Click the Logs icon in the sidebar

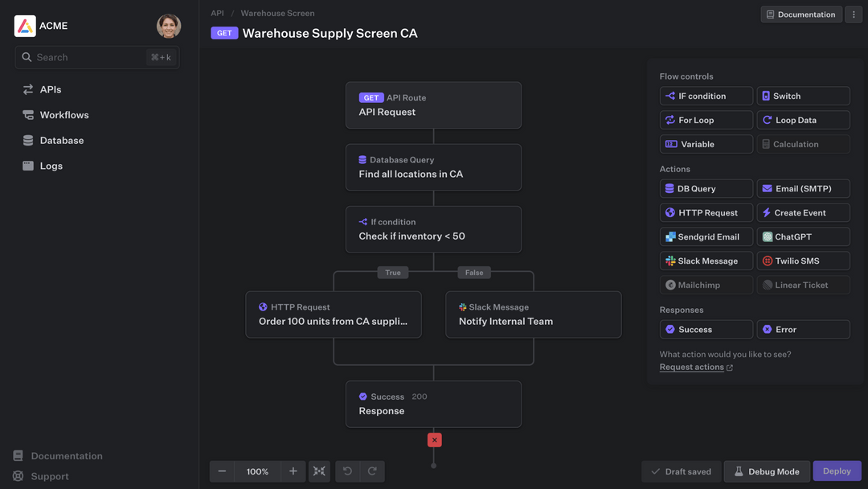(x=27, y=166)
